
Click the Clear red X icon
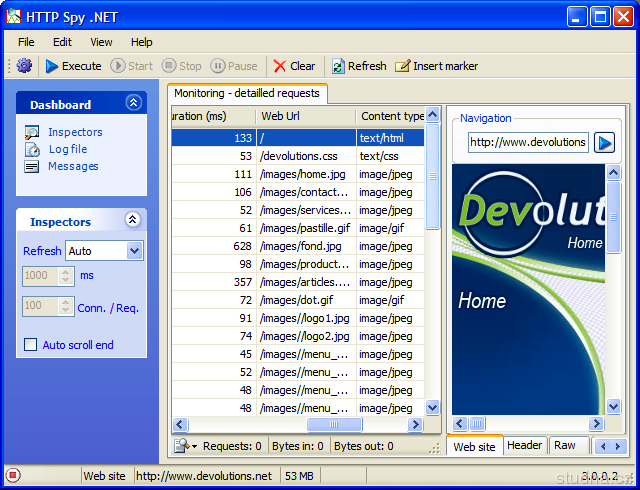[279, 66]
